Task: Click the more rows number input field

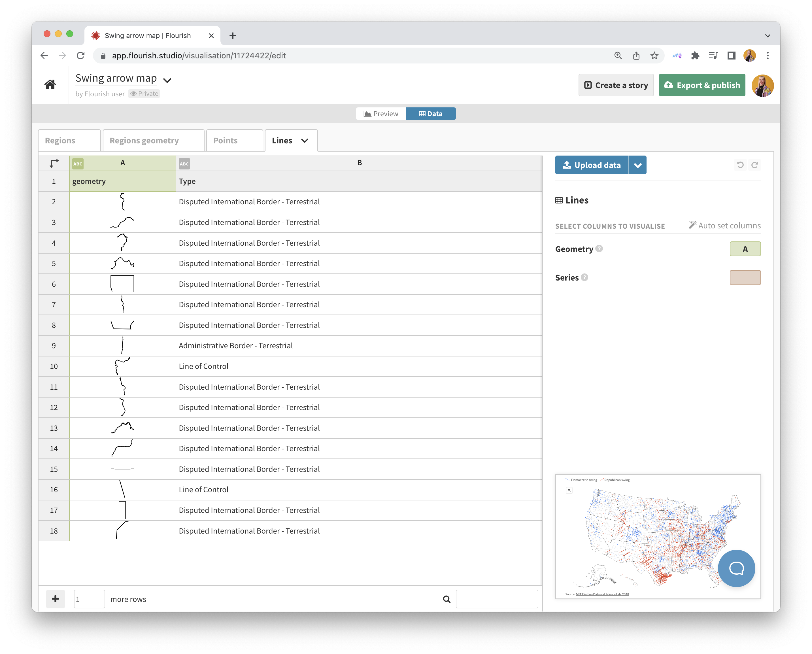Action: coord(89,599)
